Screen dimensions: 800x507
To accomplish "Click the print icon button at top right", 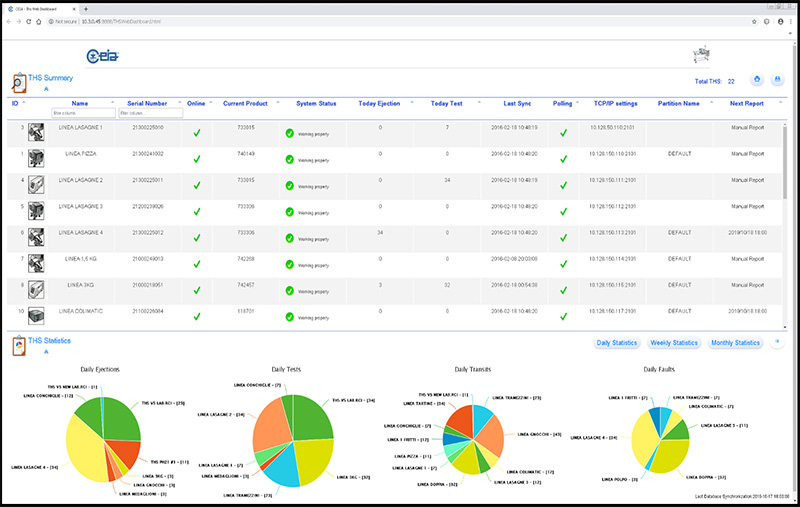I will coord(777,80).
